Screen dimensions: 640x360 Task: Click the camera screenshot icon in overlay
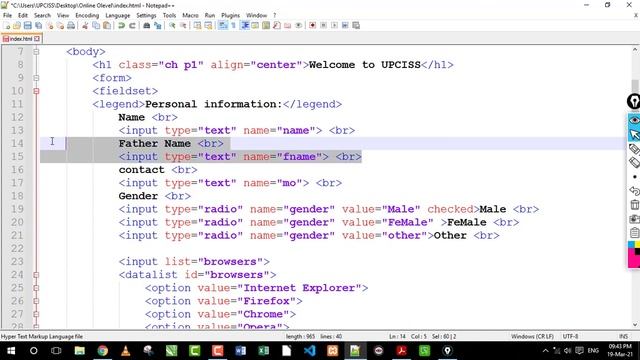[x=634, y=219]
